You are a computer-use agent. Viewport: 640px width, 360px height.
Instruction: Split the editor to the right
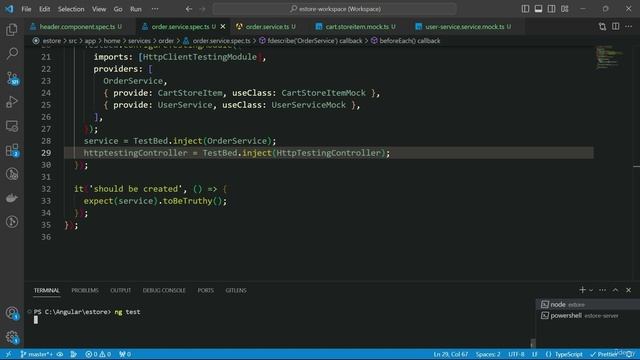(x=616, y=27)
